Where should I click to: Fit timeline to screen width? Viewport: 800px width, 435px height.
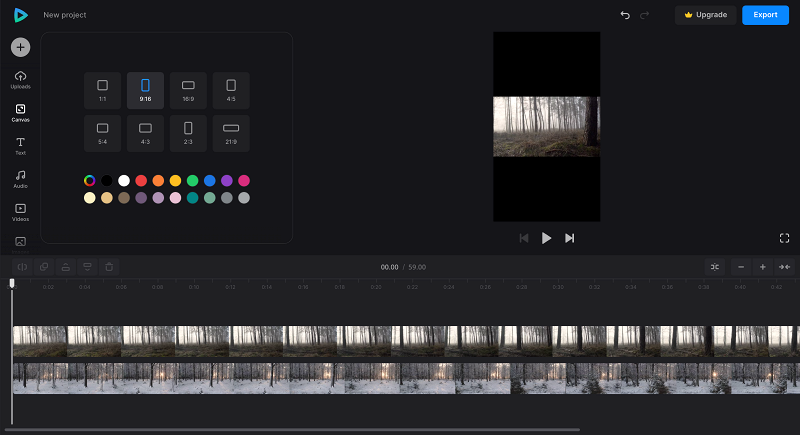coord(784,267)
